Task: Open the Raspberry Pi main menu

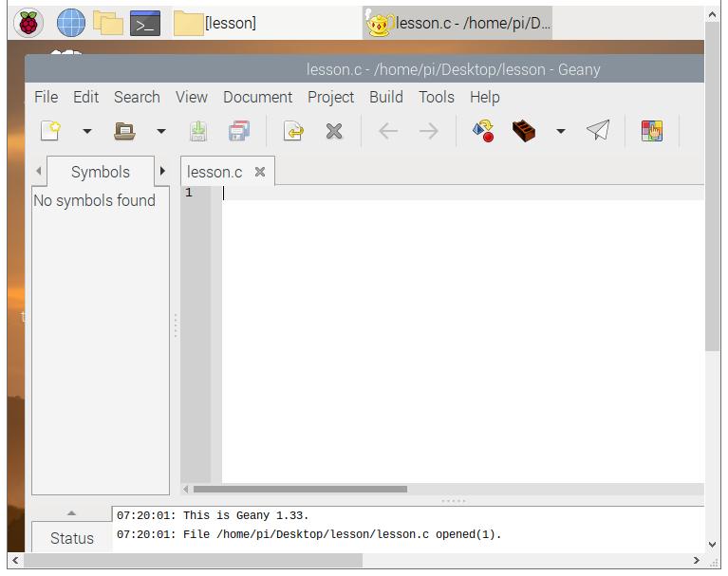Action: click(28, 22)
